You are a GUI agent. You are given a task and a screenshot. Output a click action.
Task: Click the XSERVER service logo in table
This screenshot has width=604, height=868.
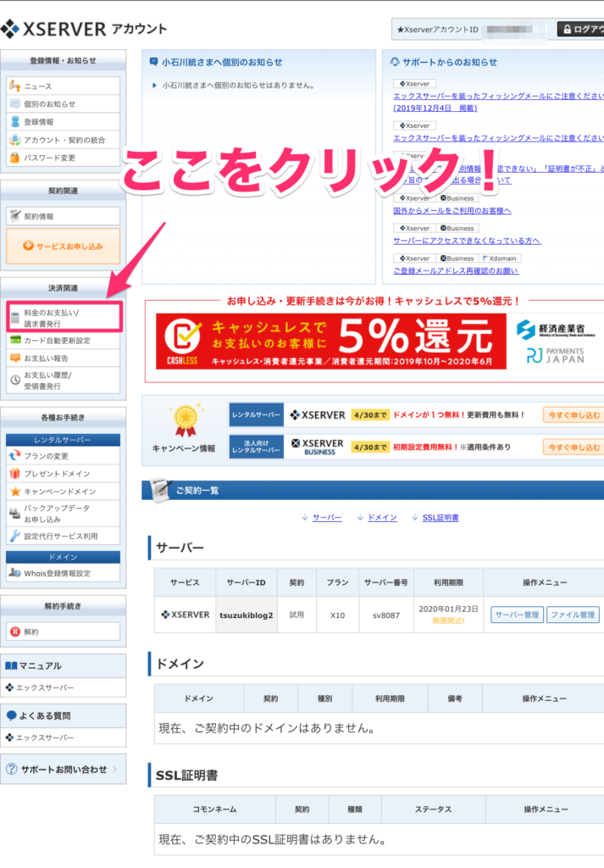click(x=185, y=615)
